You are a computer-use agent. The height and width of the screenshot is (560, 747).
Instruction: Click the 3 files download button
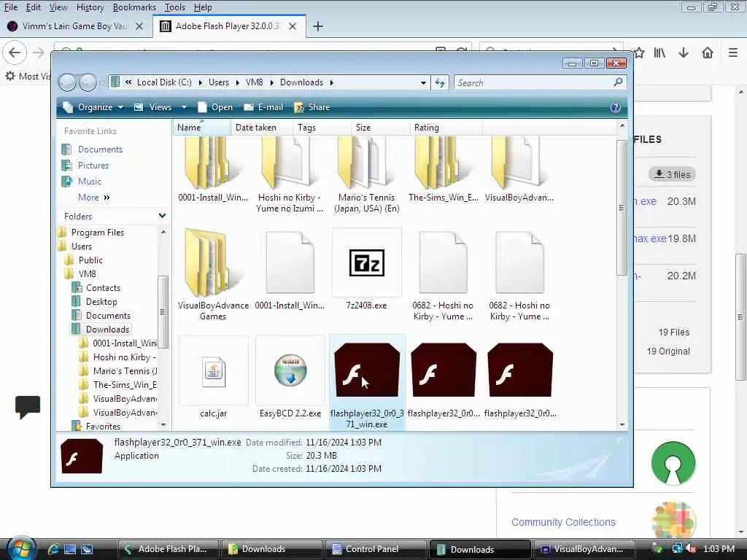pyautogui.click(x=672, y=174)
